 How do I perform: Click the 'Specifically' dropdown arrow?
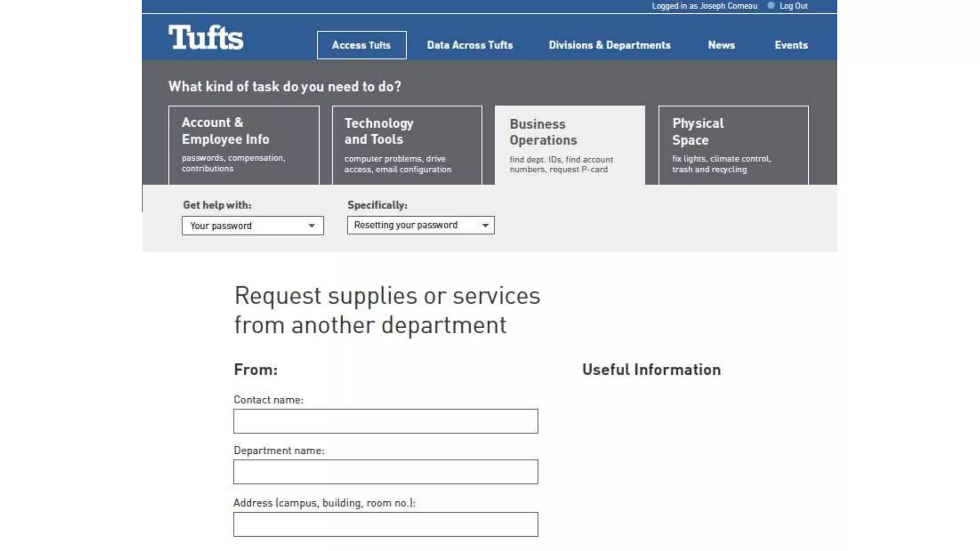click(x=485, y=225)
